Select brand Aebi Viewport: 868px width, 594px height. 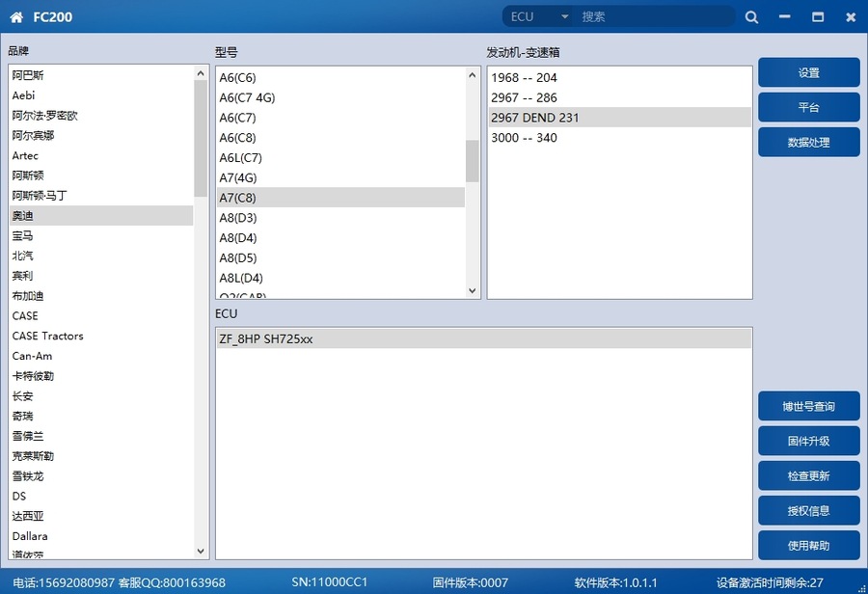(x=101, y=95)
